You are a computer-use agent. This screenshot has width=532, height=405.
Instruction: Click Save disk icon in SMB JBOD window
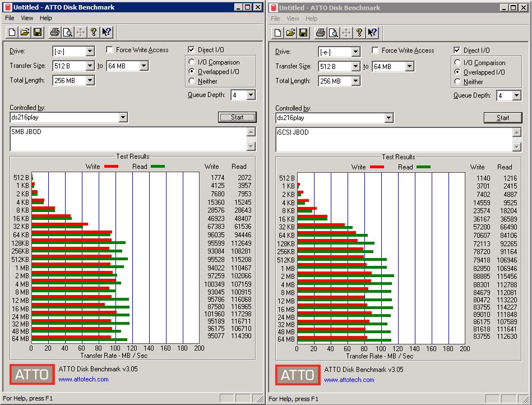[x=38, y=32]
